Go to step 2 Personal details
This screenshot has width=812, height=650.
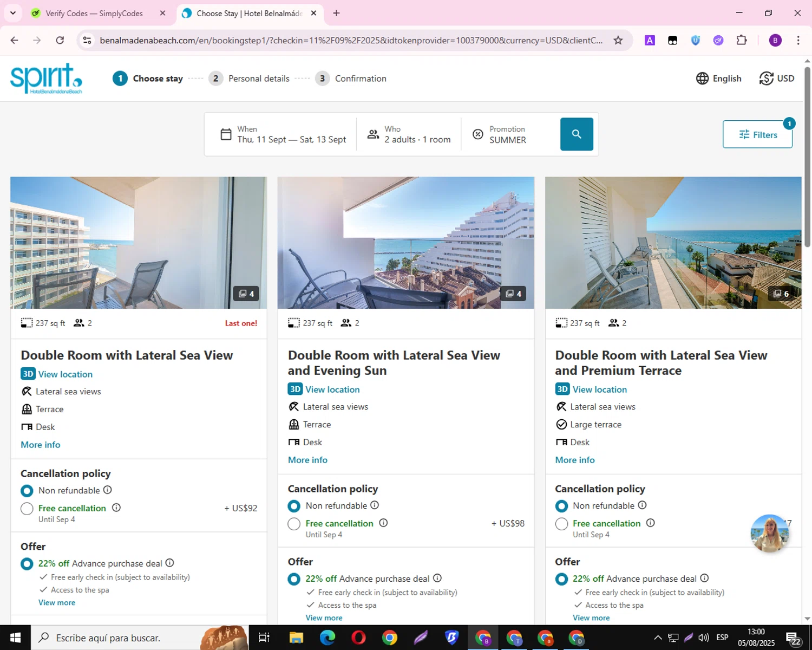point(250,79)
